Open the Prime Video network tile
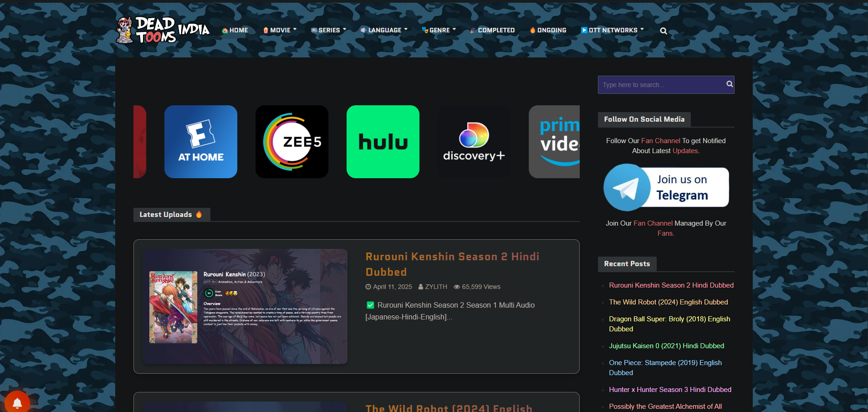Screen dimensions: 868x412 554,142
